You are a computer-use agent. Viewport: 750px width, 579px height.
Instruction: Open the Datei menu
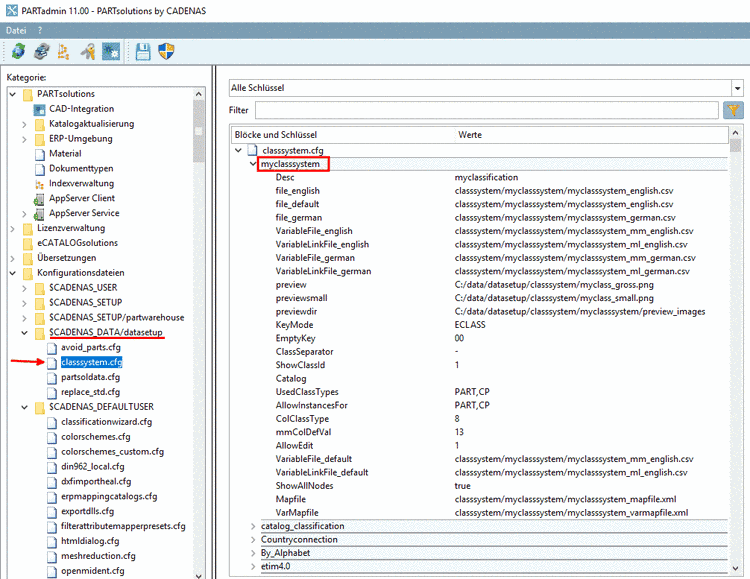pos(16,30)
